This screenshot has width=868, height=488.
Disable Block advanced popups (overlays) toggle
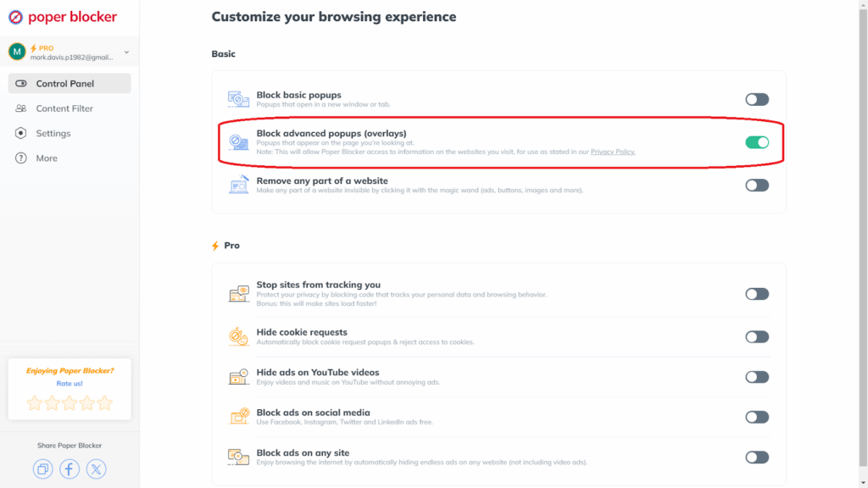[757, 142]
